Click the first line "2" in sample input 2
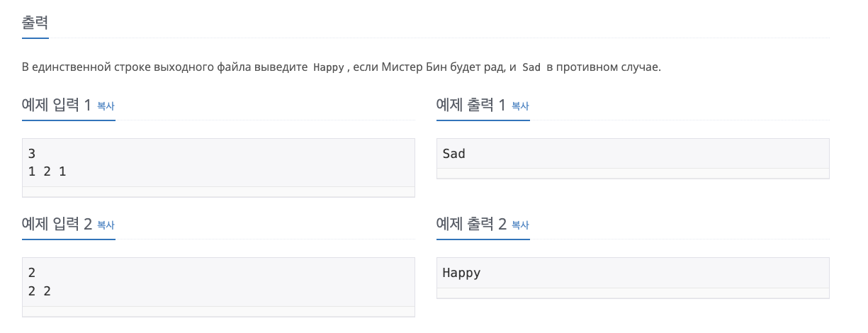868x333 pixels. point(32,273)
